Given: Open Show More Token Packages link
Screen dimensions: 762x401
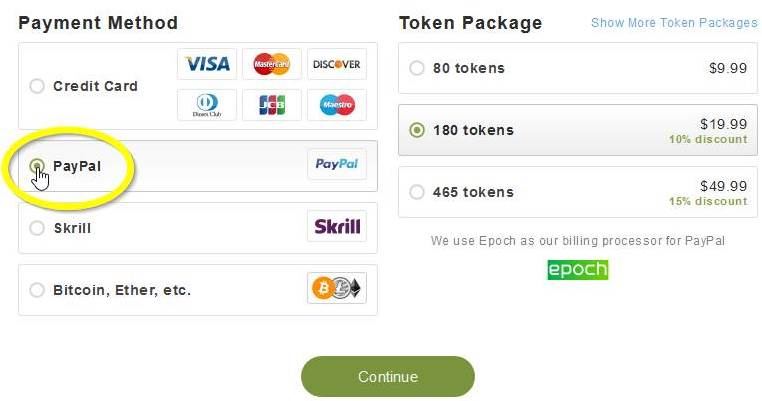Looking at the screenshot, I should coord(674,23).
